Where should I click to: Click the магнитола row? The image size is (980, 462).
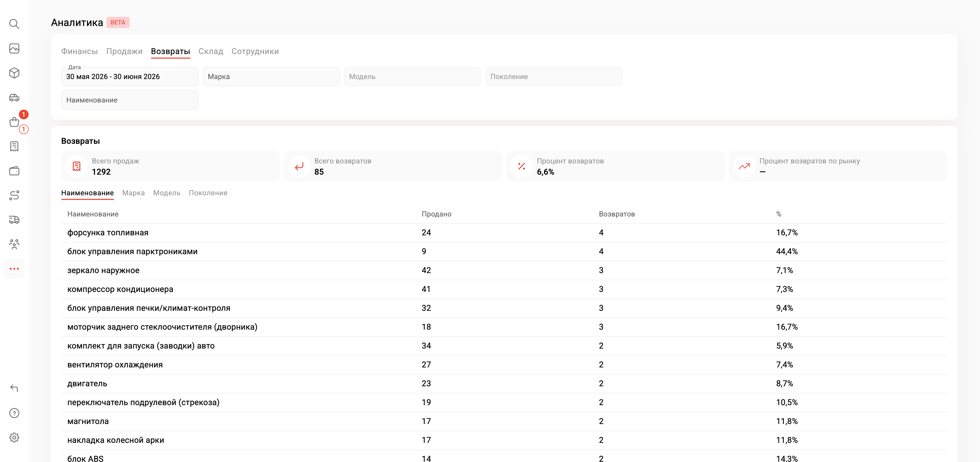(504, 421)
